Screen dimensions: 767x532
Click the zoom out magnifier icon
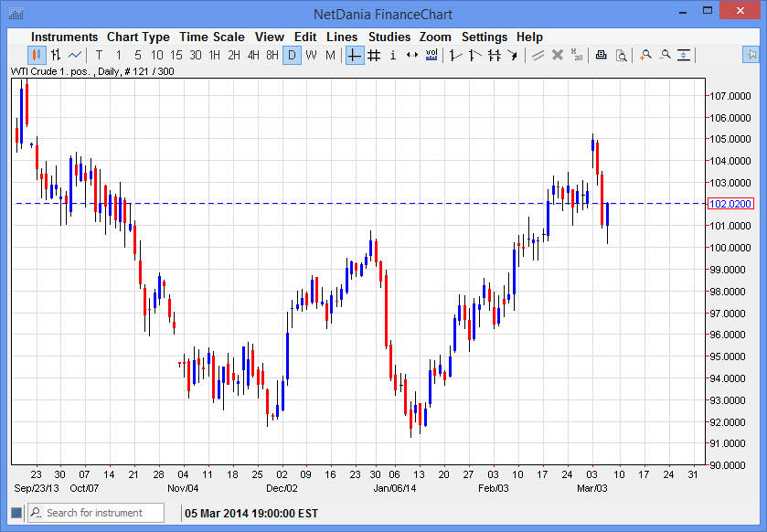[x=665, y=55]
